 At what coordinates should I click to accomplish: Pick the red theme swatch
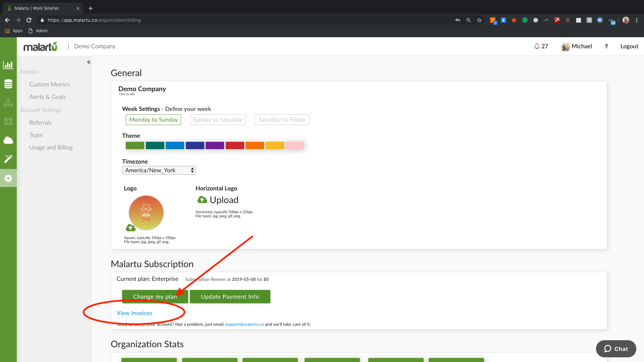point(235,145)
